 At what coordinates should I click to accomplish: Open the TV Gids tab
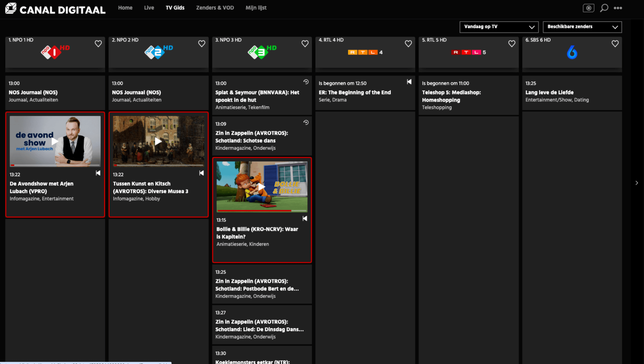(x=175, y=8)
